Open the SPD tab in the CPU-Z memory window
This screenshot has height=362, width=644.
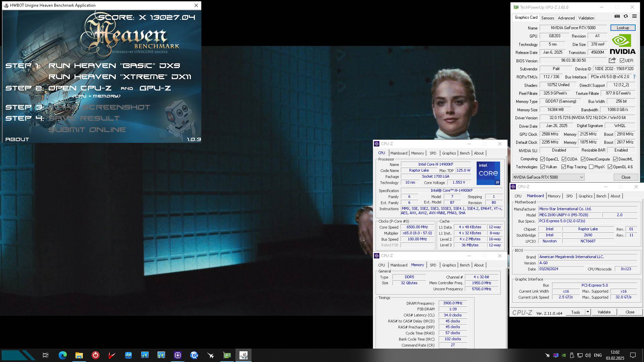[433, 265]
